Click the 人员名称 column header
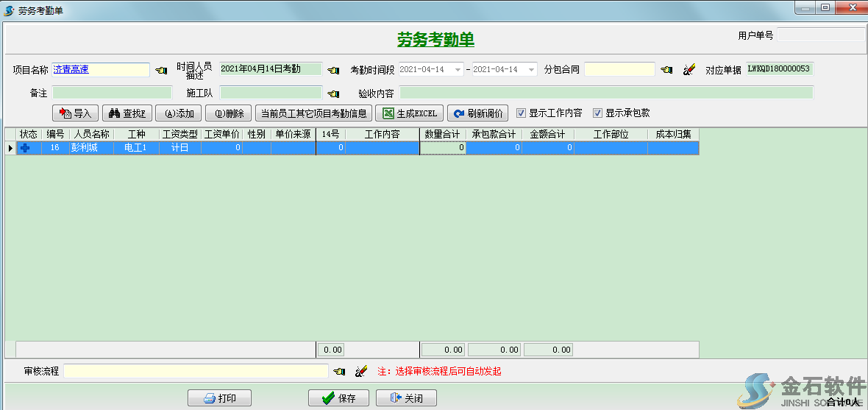 tap(90, 135)
